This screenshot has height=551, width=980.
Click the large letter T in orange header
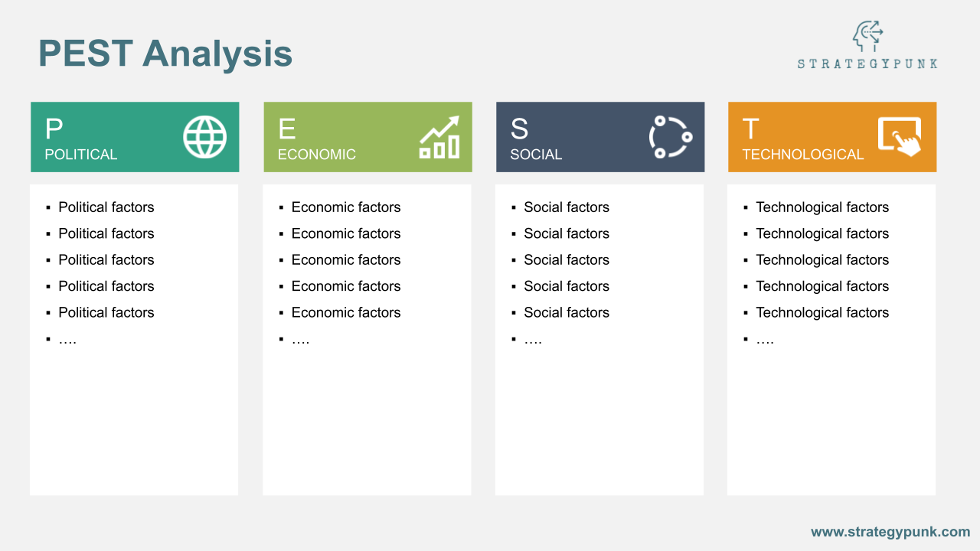[751, 129]
